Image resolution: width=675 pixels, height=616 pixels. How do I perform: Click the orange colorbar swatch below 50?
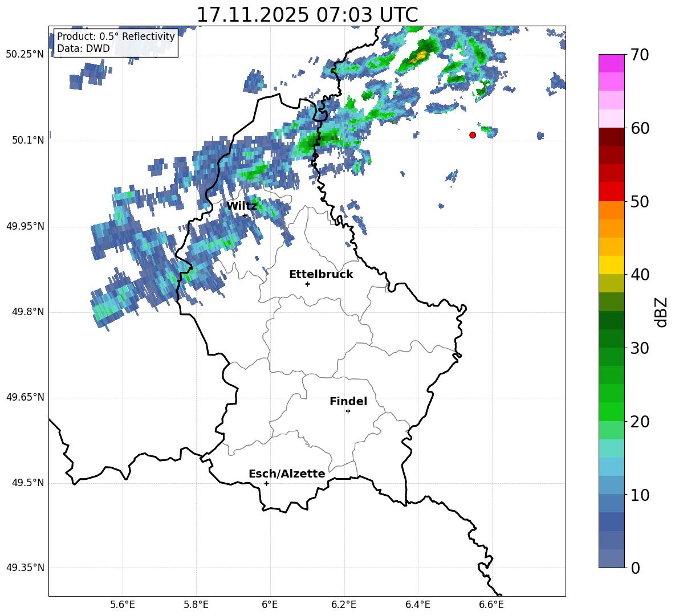[x=612, y=210]
